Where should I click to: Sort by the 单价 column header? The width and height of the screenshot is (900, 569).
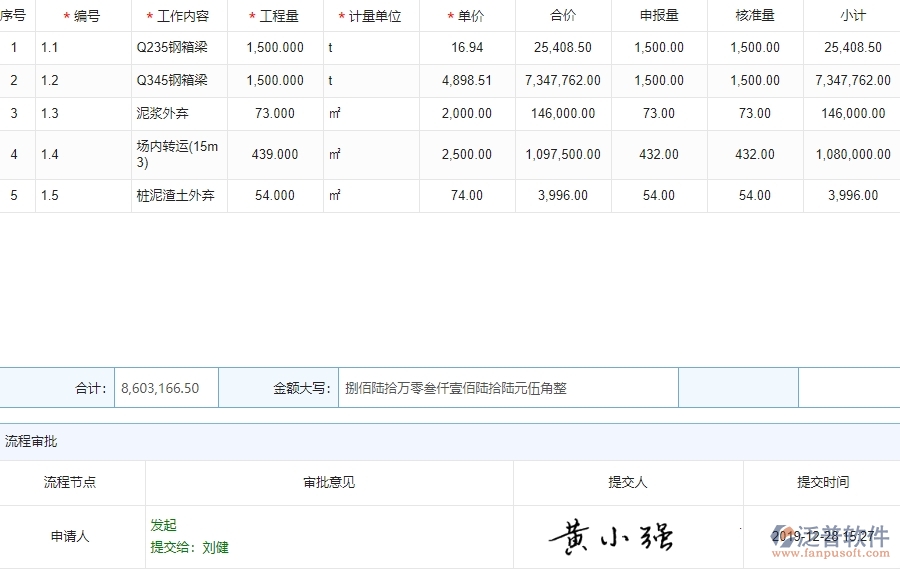tap(469, 16)
